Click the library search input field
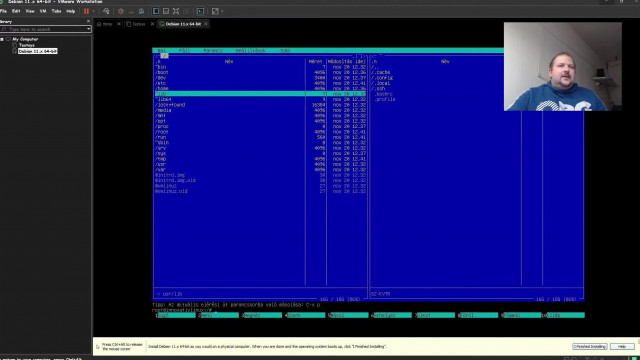 [43, 29]
